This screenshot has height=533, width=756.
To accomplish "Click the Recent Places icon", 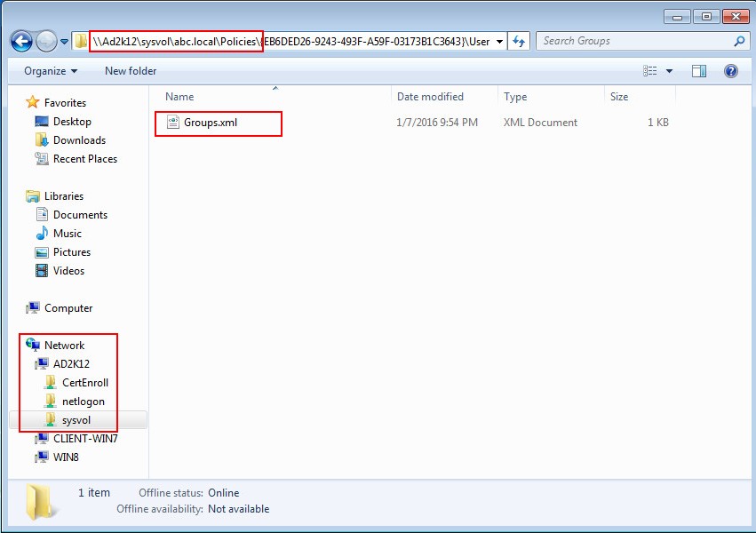I will coord(42,158).
